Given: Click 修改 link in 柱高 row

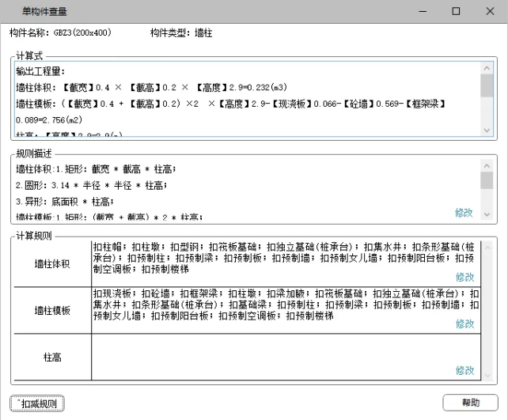Looking at the screenshot, I should click(464, 370).
